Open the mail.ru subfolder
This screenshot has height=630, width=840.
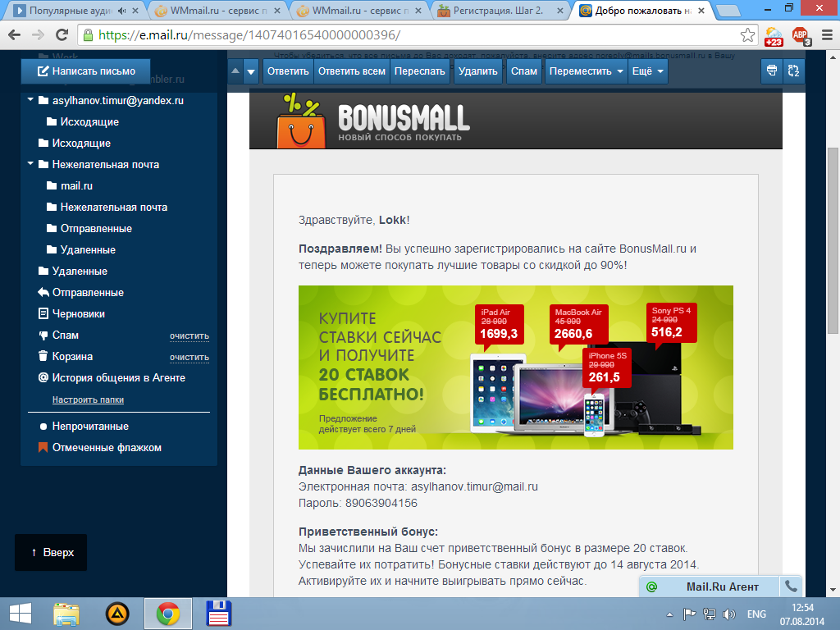point(76,186)
